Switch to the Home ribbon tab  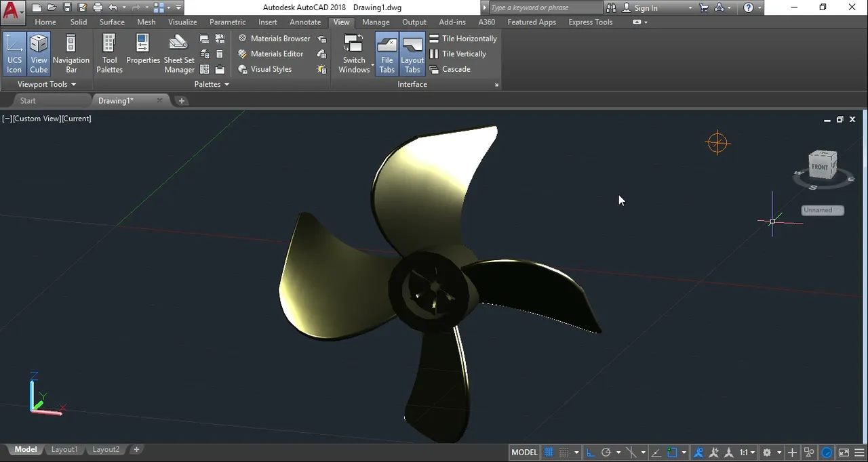coord(45,22)
